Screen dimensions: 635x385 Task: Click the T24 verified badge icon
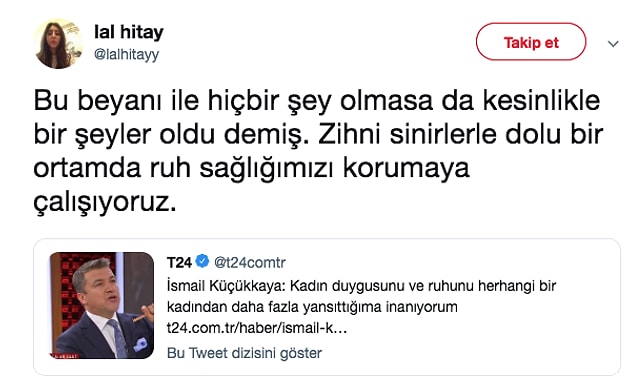(202, 262)
